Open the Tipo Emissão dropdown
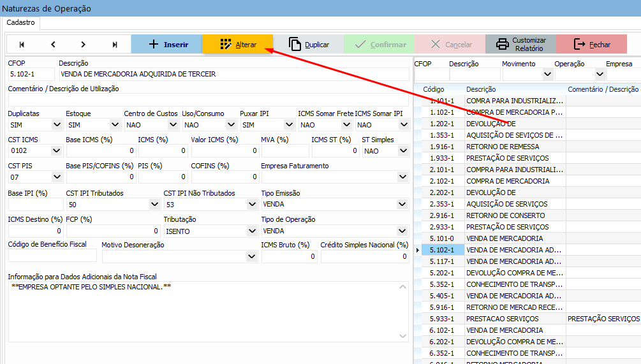Screen dimensions: 641x364 402,204
